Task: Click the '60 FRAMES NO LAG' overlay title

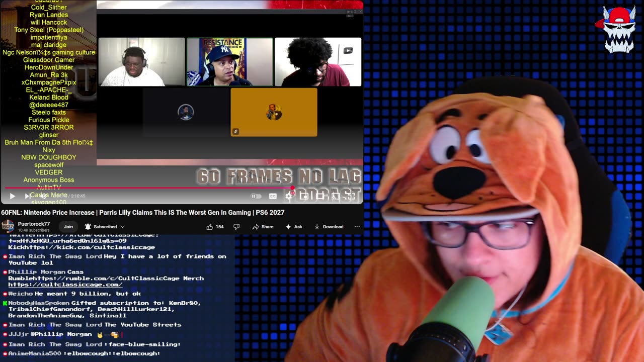Action: (x=279, y=176)
